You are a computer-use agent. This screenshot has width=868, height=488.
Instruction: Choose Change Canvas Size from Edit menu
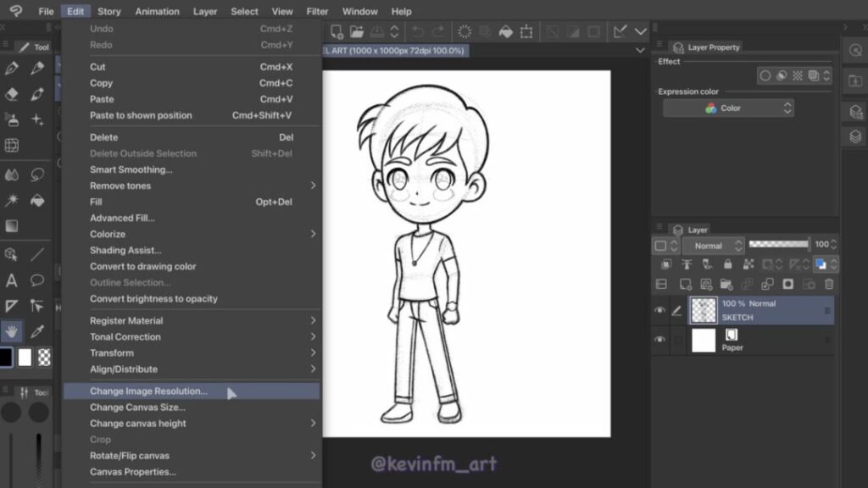pyautogui.click(x=137, y=408)
